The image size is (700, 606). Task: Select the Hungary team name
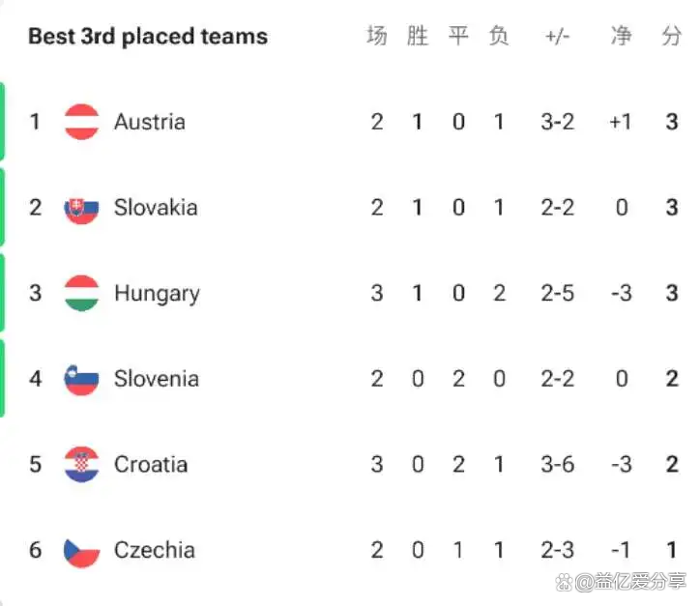(x=158, y=295)
